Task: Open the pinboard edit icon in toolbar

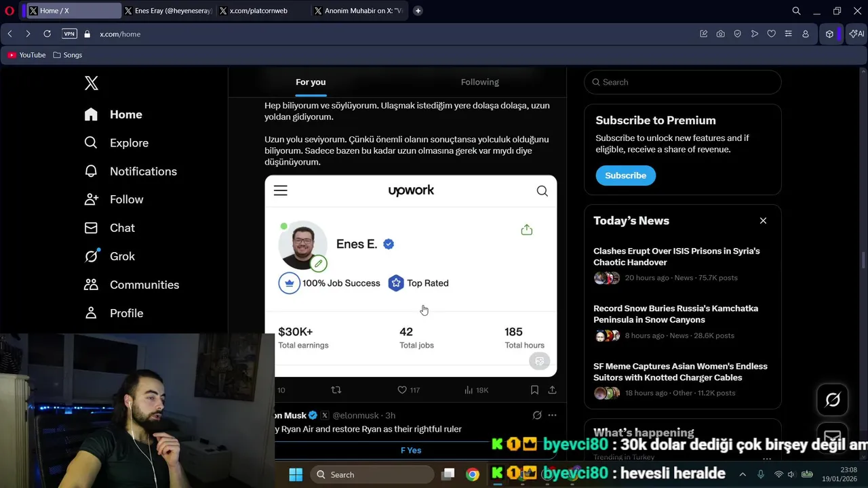Action: (703, 34)
